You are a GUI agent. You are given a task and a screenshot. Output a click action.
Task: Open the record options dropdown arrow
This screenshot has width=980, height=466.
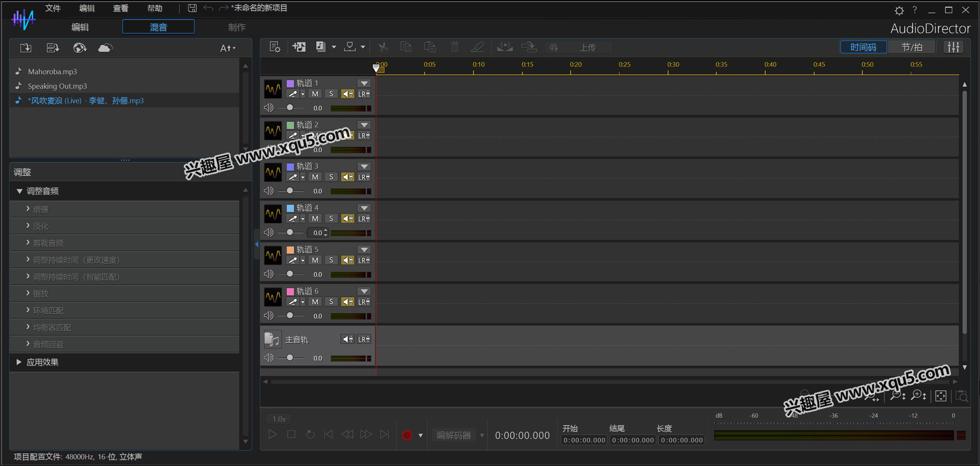(x=420, y=435)
